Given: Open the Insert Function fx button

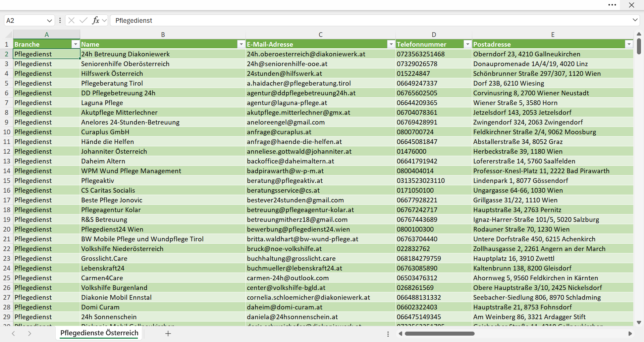Looking at the screenshot, I should [x=96, y=20].
